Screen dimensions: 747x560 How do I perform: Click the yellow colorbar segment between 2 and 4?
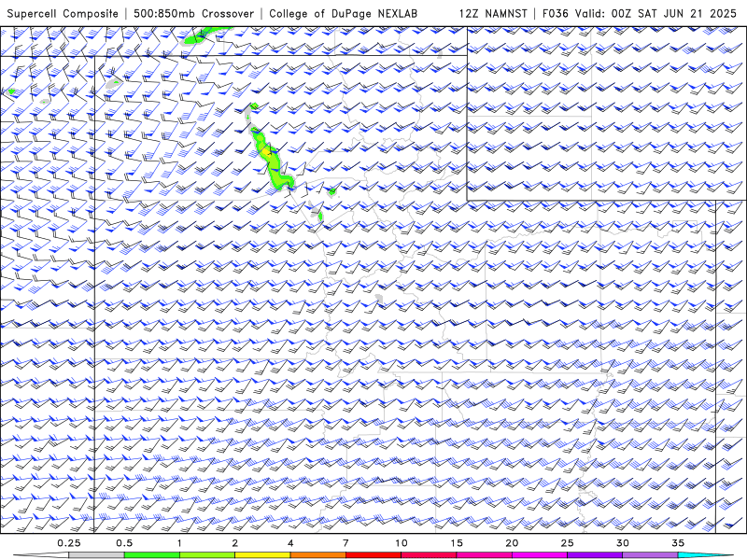(262, 555)
